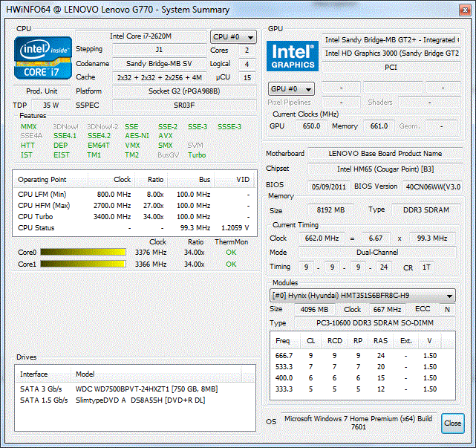Click the 1T command rate value

click(426, 267)
